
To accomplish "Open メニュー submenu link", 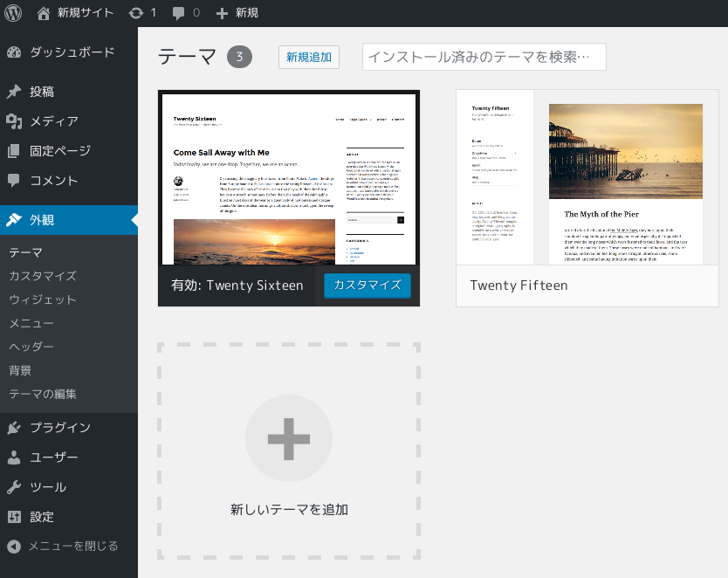I will coord(31,323).
